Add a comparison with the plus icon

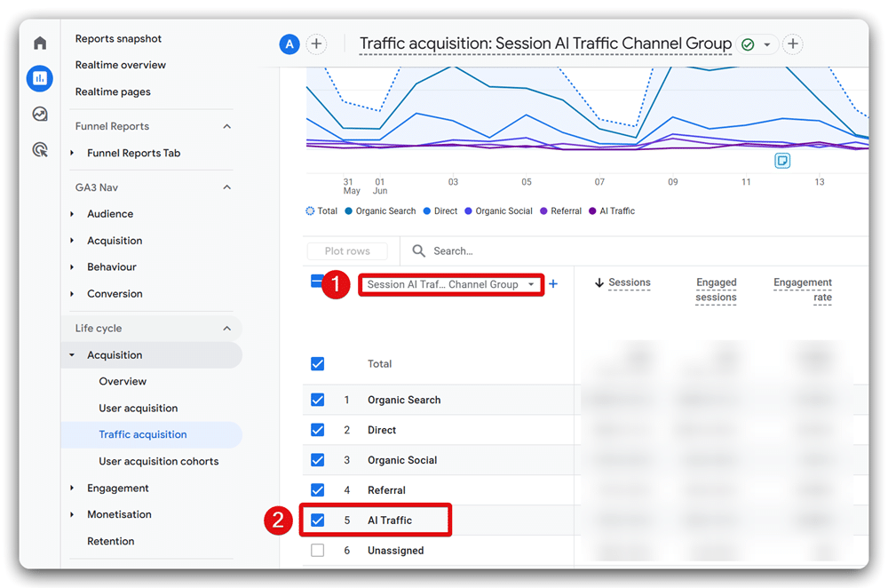(x=316, y=44)
